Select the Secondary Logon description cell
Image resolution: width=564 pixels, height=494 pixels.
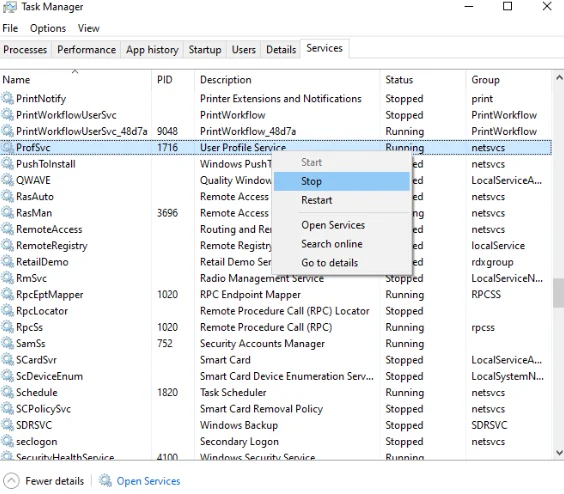[239, 441]
